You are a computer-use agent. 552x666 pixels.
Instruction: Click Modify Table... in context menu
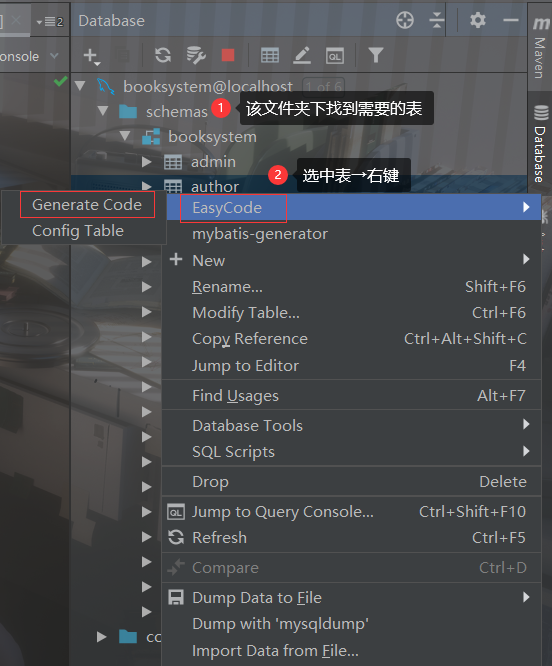(246, 313)
